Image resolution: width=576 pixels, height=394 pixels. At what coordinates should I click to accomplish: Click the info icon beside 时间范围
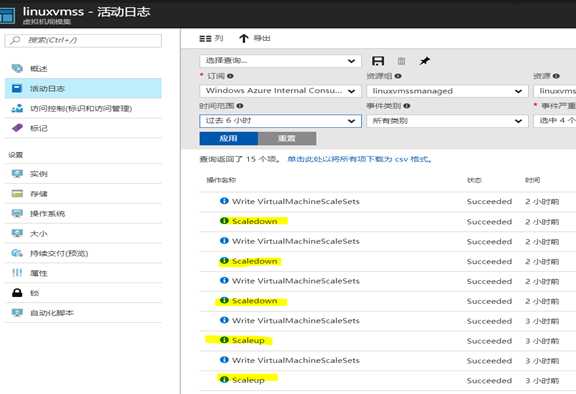tap(240, 106)
